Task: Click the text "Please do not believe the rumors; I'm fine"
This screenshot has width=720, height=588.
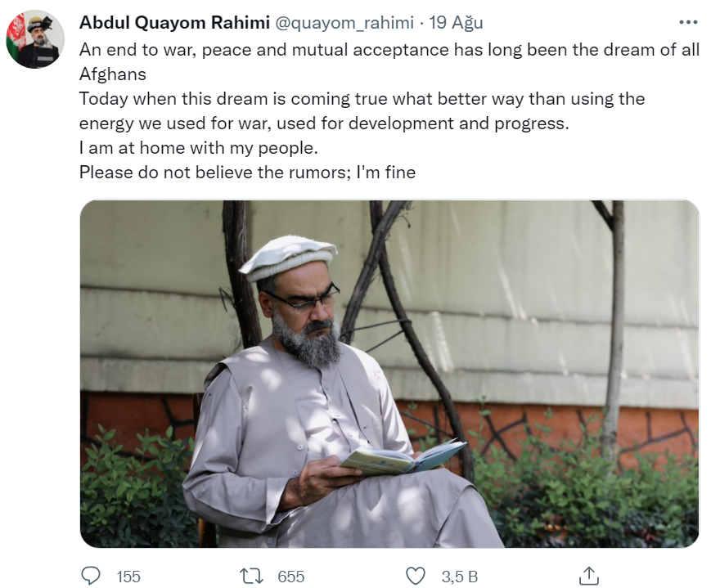Action: [x=248, y=173]
